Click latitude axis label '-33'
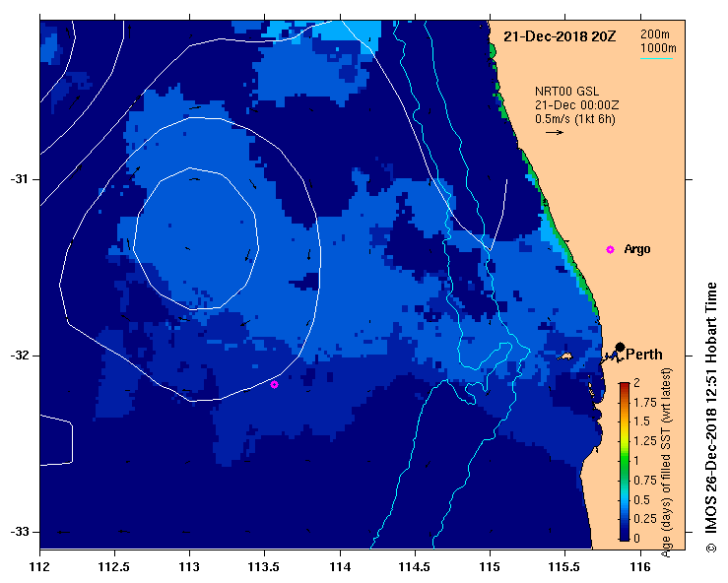The width and height of the screenshot is (728, 583). [x=19, y=532]
